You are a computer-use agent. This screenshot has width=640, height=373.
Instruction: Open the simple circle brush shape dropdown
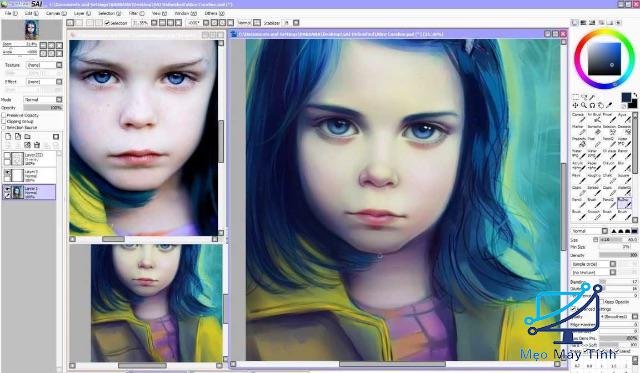pos(593,264)
